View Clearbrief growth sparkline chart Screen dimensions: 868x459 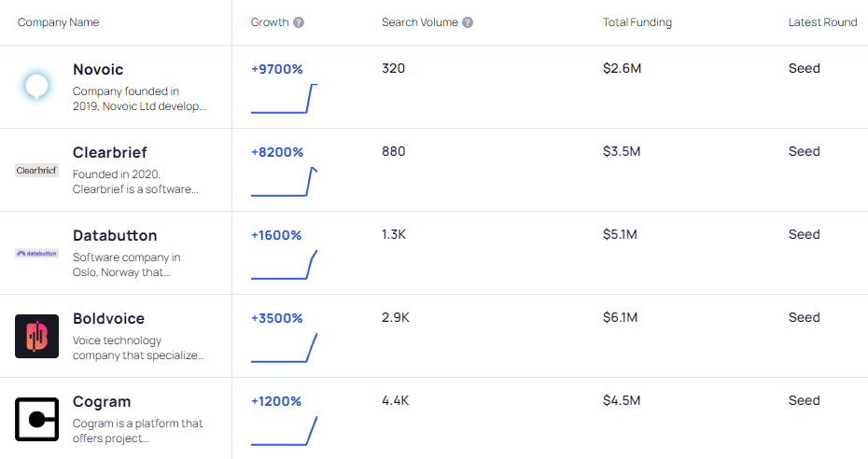point(284,182)
